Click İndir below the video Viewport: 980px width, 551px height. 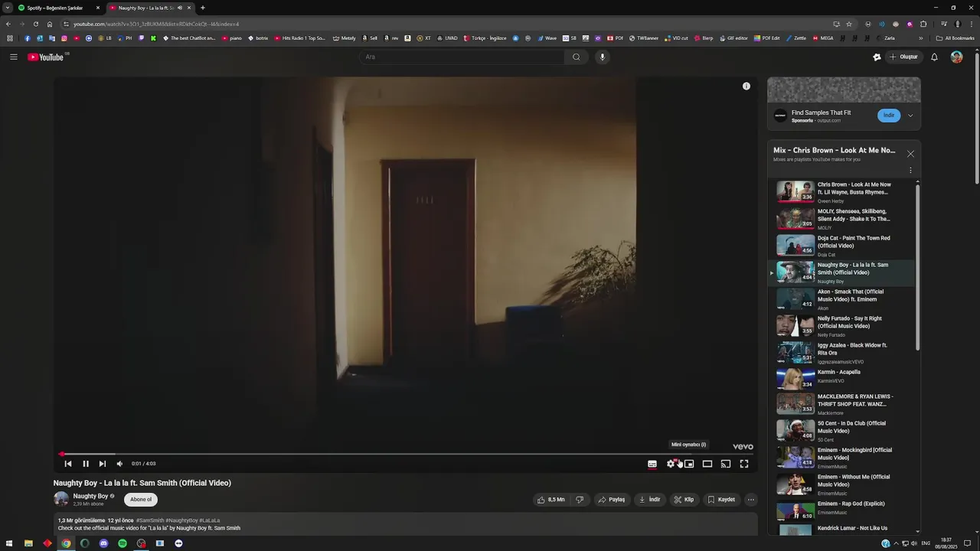click(650, 500)
